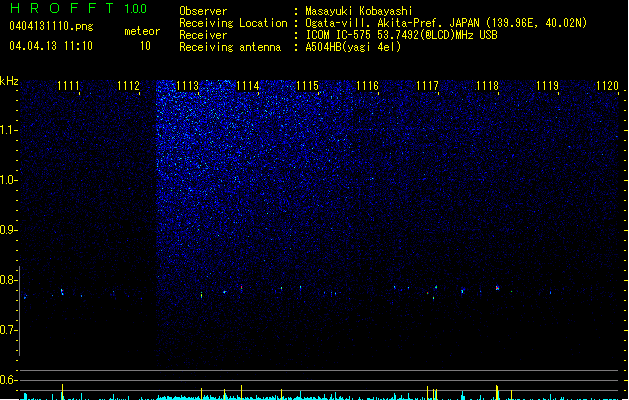Click the HROFFT 1.0.0 title text
The height and width of the screenshot is (400, 629).
coord(79,8)
